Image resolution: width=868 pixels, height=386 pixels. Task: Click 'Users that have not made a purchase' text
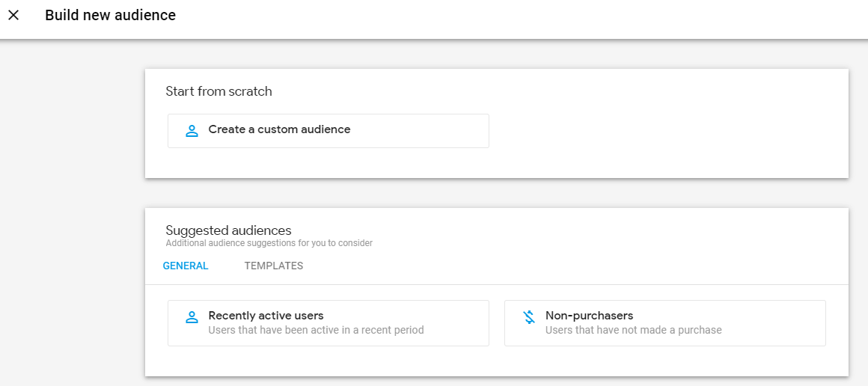(x=633, y=330)
